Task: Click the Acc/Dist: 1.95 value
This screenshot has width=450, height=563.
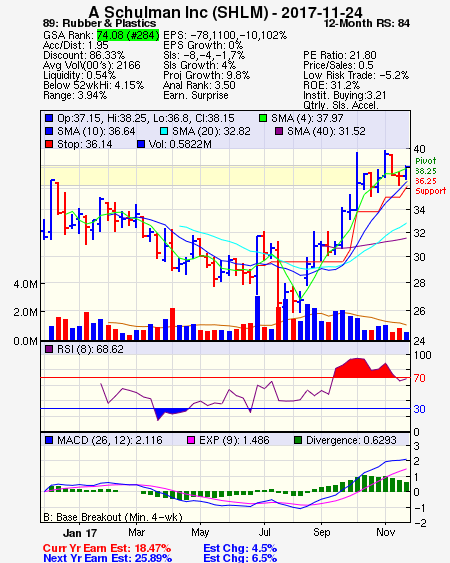Action: pyautogui.click(x=76, y=45)
